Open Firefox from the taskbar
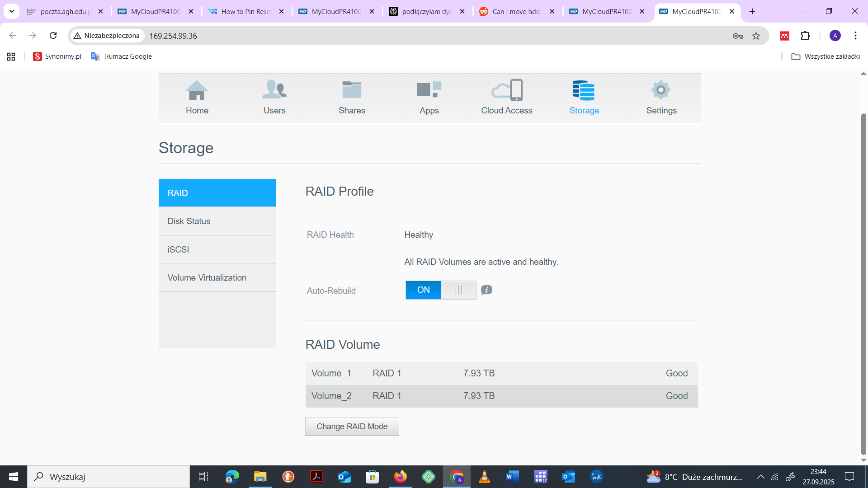 400,477
